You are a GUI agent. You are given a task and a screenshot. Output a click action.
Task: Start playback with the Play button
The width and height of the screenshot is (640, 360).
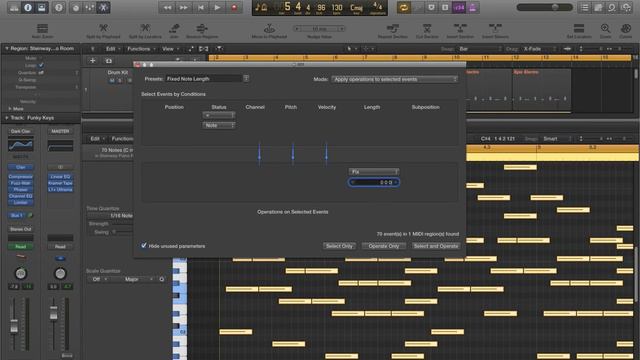(218, 8)
